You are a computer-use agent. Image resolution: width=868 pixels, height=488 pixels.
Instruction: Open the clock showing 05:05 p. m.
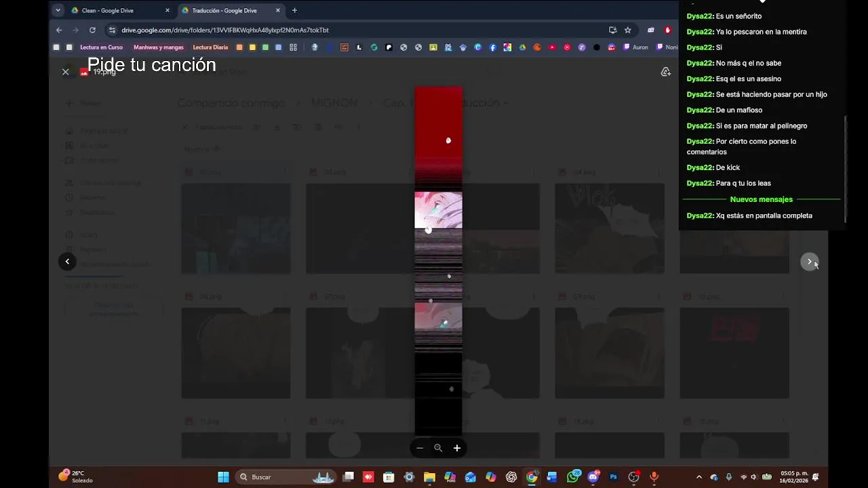coord(794,476)
